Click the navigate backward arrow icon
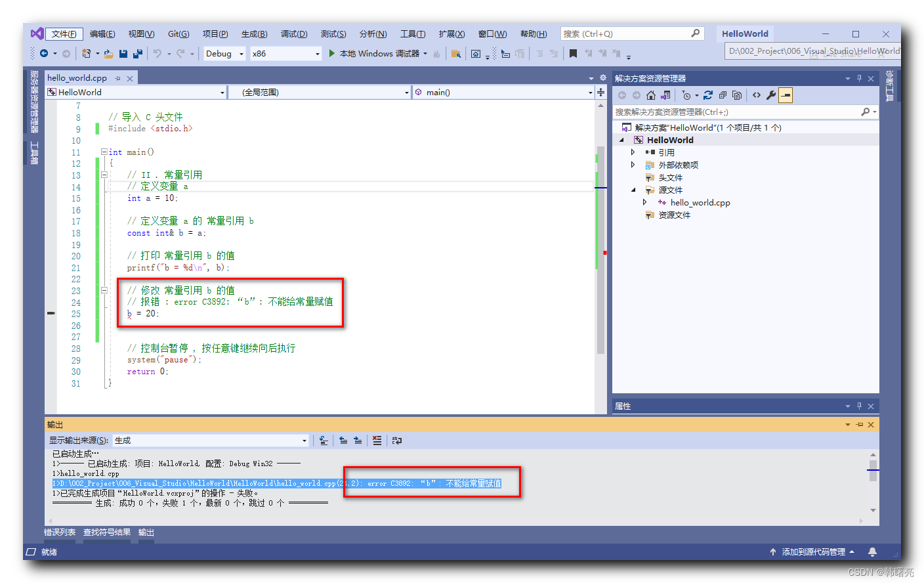Screen dimensions: 924x583 coord(44,54)
